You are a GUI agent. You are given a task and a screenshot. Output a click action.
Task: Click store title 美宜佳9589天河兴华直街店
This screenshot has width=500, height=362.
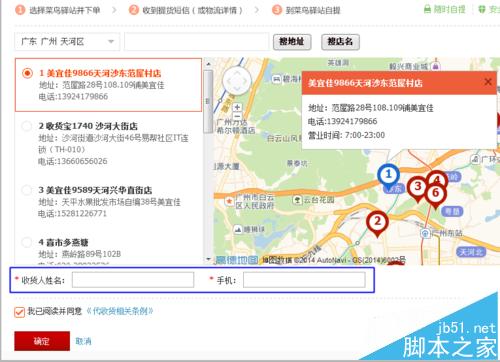[95, 190]
